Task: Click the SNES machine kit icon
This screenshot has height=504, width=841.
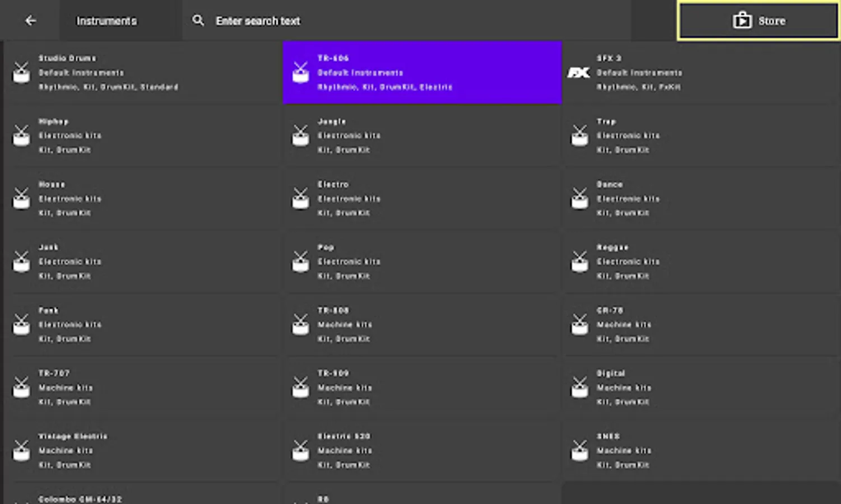Action: [x=579, y=451]
